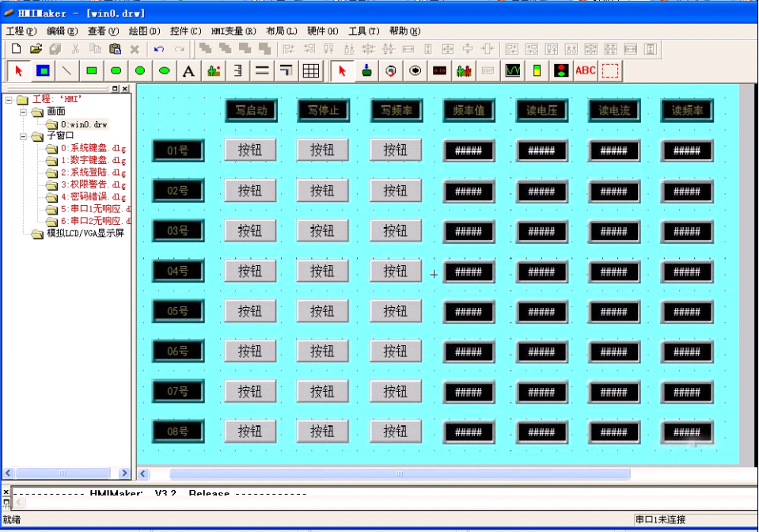Screen dimensions: 759x532
Task: Click the Undo arrow icon
Action: [159, 49]
